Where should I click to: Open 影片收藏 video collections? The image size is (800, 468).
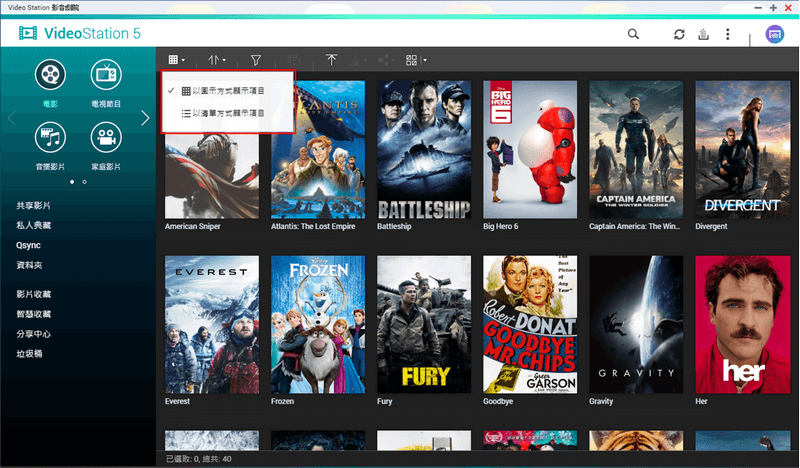click(x=34, y=294)
